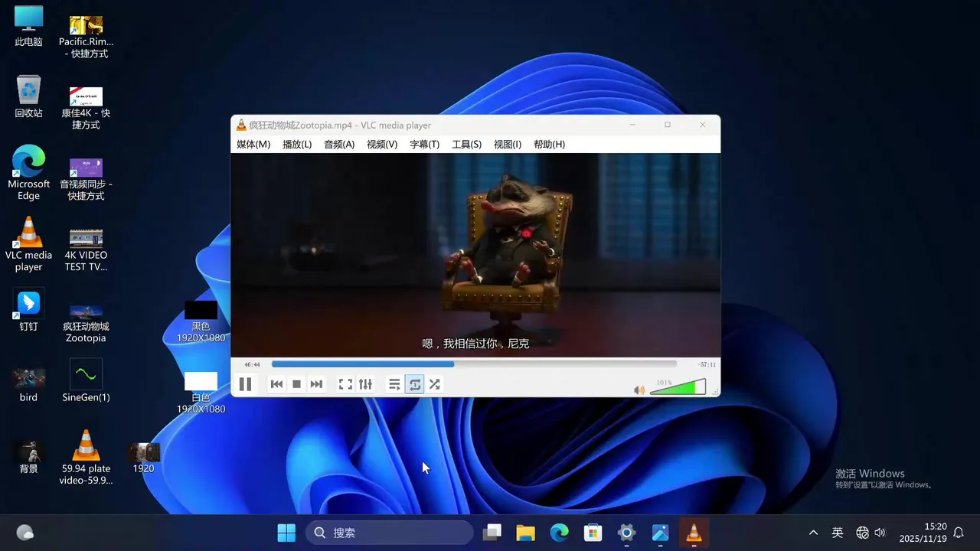980x551 pixels.
Task: Select the 钉钉 desktop icon
Action: [x=28, y=311]
